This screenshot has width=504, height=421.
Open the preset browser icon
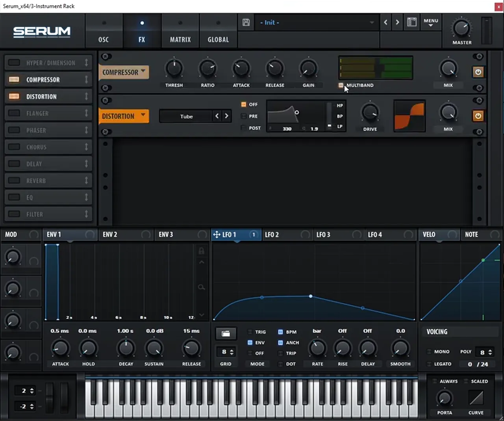pos(412,22)
